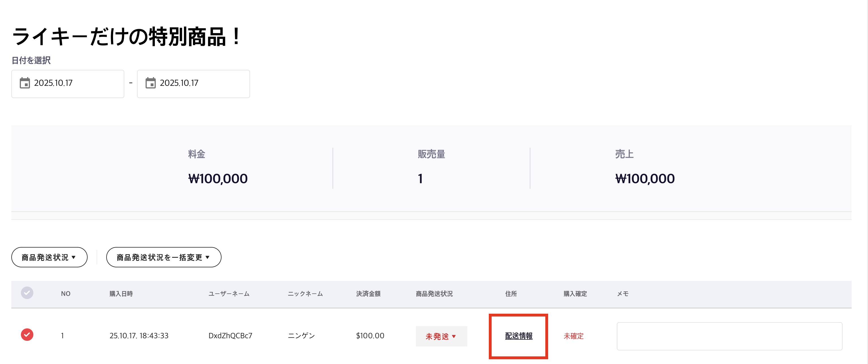Click the ユーザーネーム column header
The width and height of the screenshot is (868, 364).
(229, 294)
